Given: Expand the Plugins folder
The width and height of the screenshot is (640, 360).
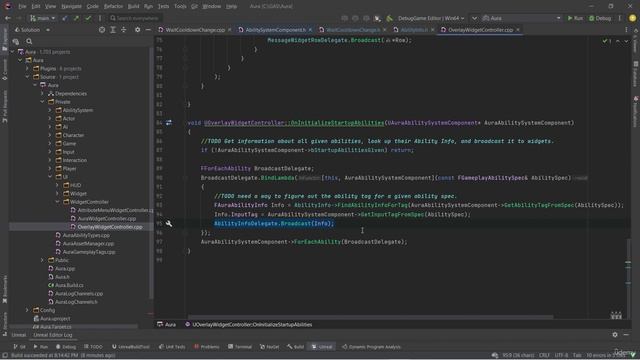Looking at the screenshot, I should [27, 69].
